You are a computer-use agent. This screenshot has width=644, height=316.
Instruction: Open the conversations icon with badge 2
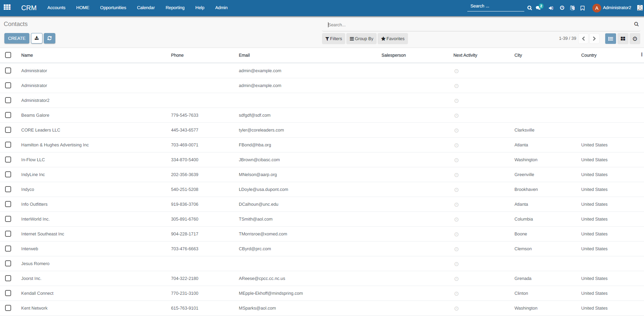(x=539, y=8)
